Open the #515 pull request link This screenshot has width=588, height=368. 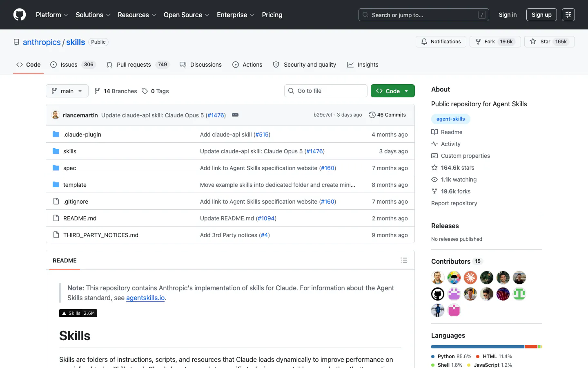pos(262,135)
